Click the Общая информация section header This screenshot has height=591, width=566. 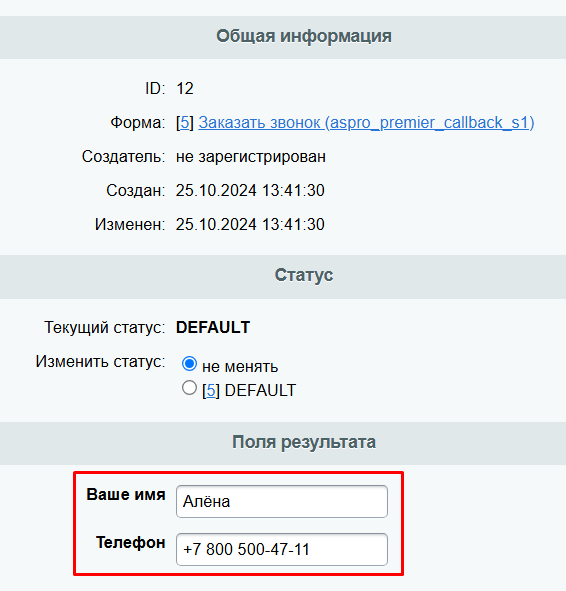pyautogui.click(x=304, y=37)
